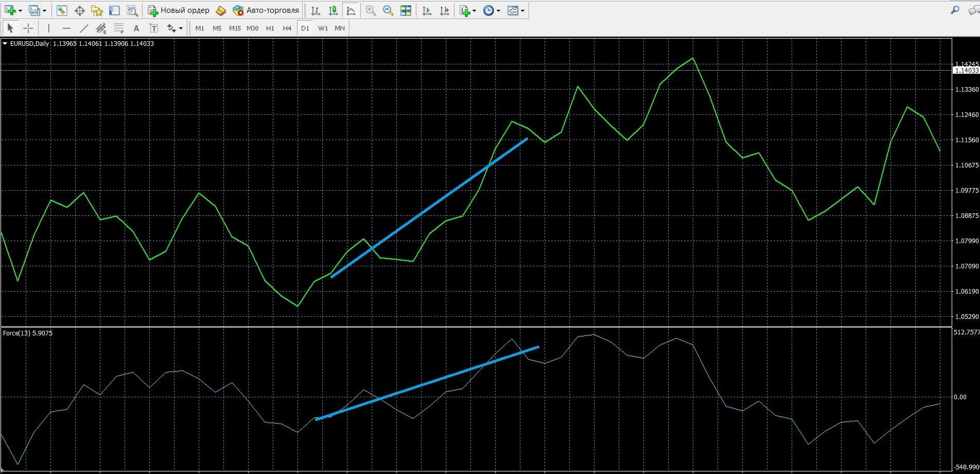
Task: Toggle chart shift from right edge
Action: click(444, 10)
